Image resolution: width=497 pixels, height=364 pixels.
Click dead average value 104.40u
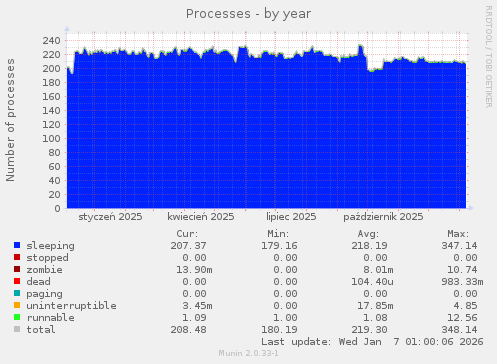372,282
